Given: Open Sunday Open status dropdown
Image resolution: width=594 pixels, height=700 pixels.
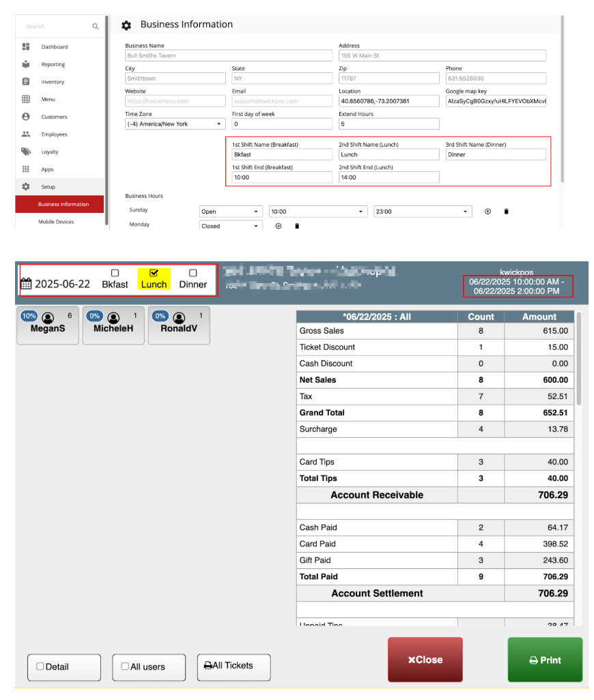Looking at the screenshot, I should pyautogui.click(x=231, y=212).
